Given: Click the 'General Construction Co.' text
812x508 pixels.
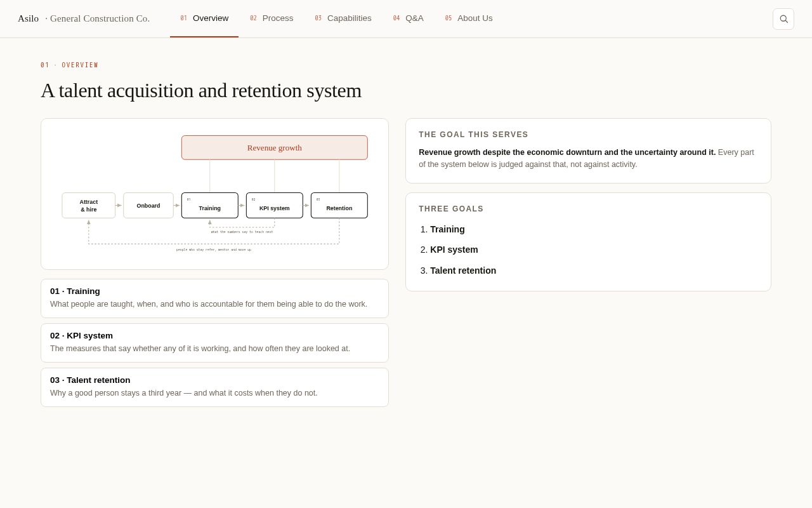Looking at the screenshot, I should click(100, 18).
